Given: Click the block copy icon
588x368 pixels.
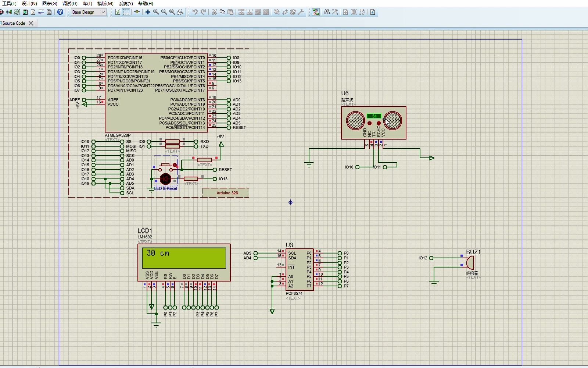Looking at the screenshot, I should point(241,12).
